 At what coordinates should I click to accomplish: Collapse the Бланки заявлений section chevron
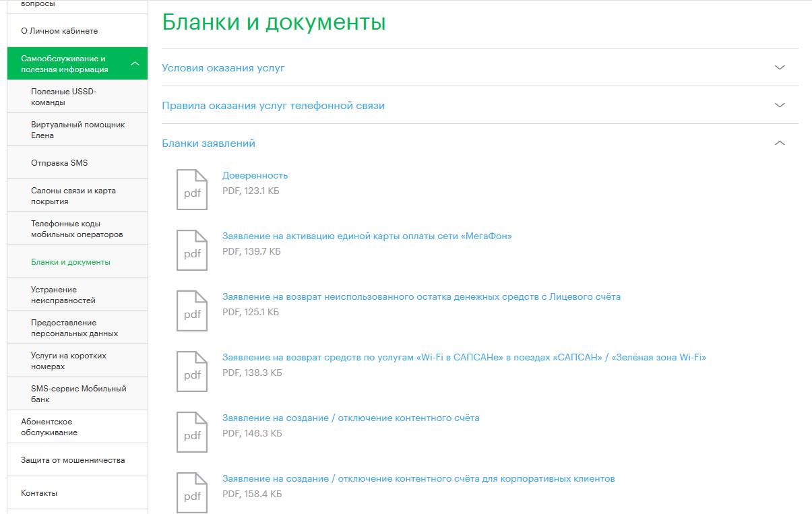(780, 143)
